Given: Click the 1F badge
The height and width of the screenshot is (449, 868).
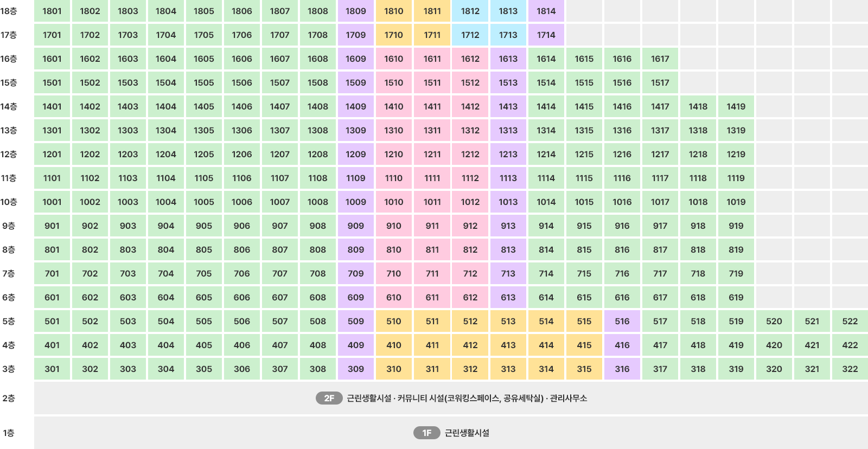Looking at the screenshot, I should pyautogui.click(x=427, y=433).
